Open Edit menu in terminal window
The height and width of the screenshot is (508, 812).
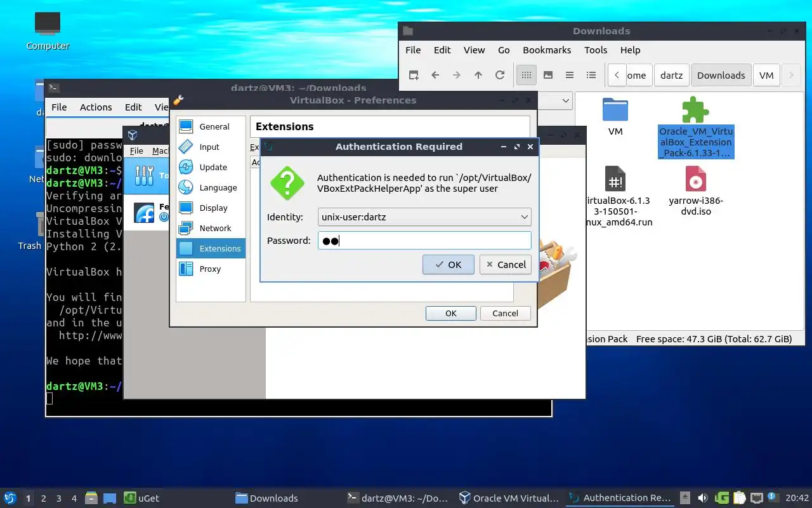coord(133,107)
